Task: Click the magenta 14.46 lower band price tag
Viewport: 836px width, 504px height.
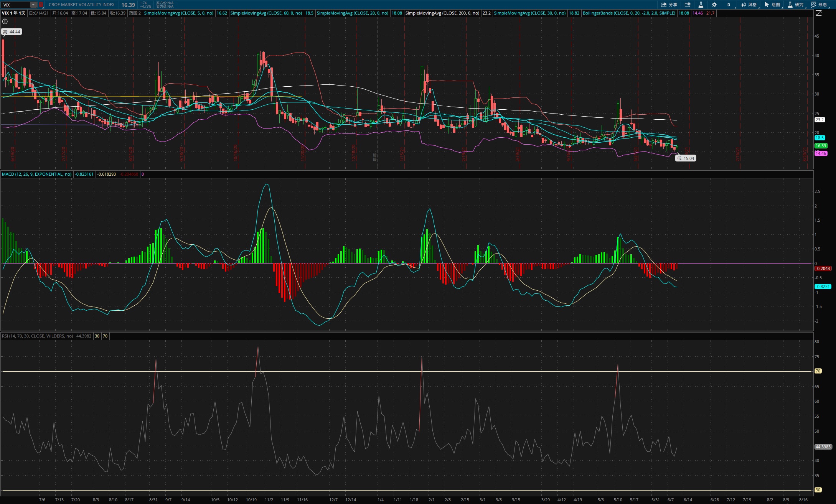Action: pyautogui.click(x=821, y=153)
